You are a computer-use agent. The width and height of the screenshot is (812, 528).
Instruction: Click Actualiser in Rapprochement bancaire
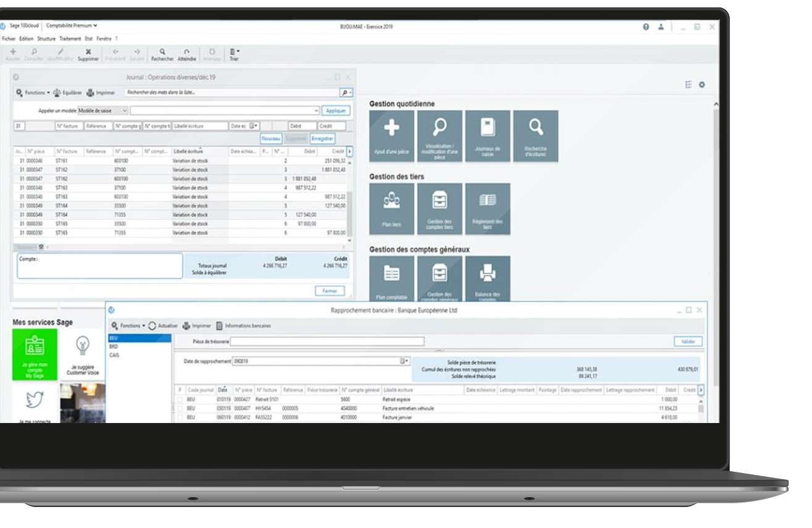click(x=164, y=325)
